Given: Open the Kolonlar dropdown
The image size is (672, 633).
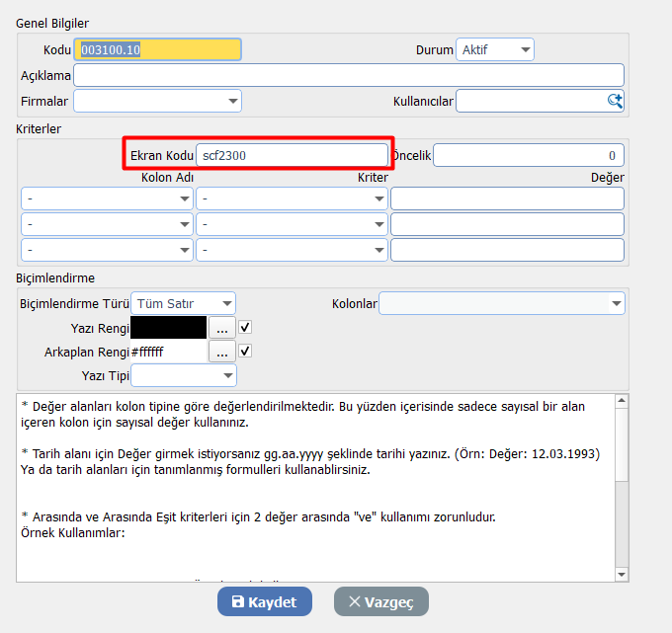Looking at the screenshot, I should pos(502,302).
